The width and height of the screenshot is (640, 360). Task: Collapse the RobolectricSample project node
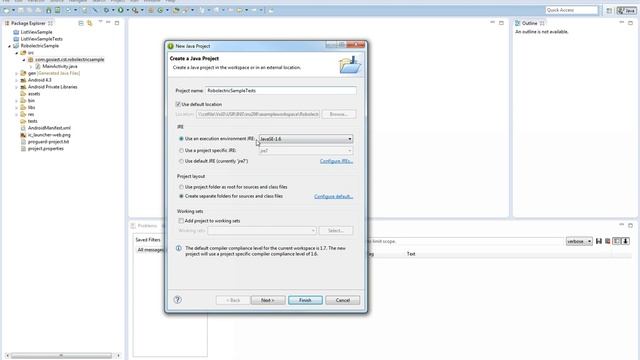click(x=9, y=46)
